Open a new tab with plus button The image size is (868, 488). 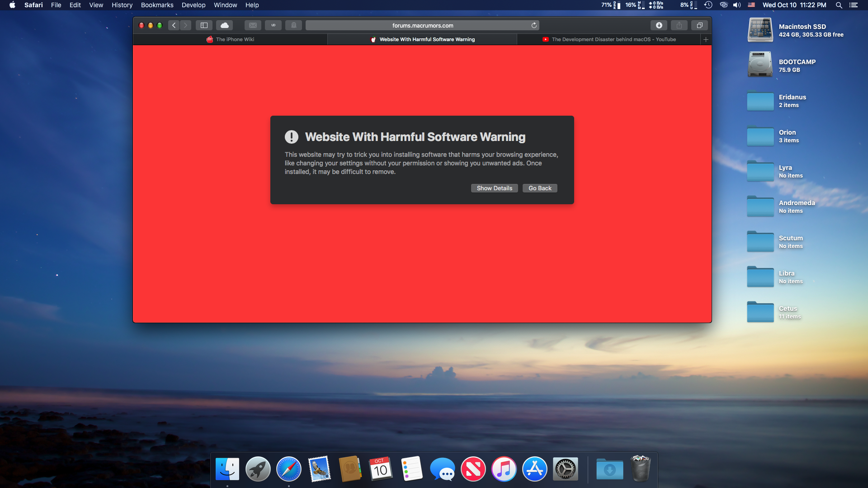tap(706, 39)
